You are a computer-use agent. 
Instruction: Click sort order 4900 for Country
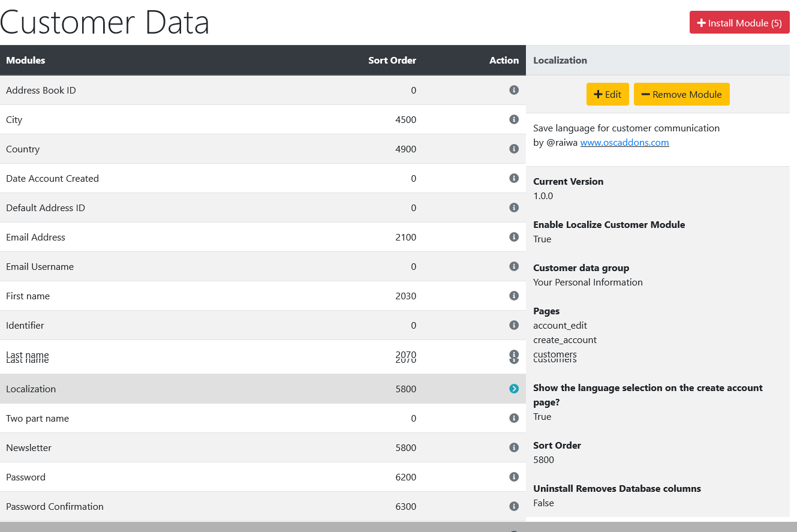click(406, 149)
